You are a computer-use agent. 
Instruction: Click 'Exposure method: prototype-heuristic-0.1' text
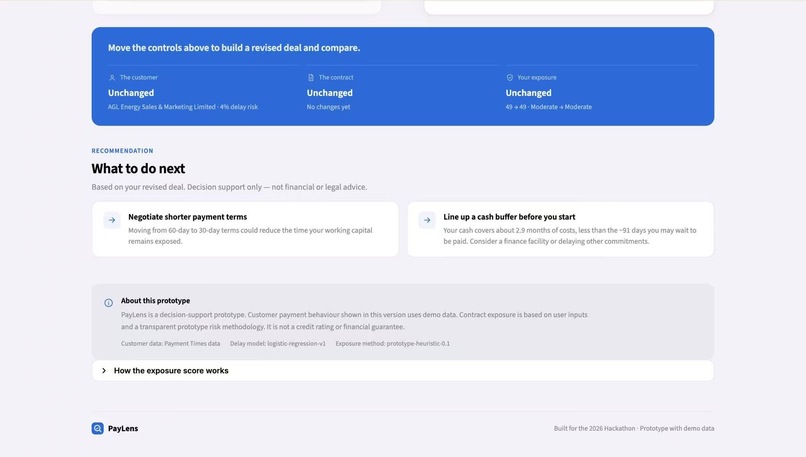click(393, 343)
